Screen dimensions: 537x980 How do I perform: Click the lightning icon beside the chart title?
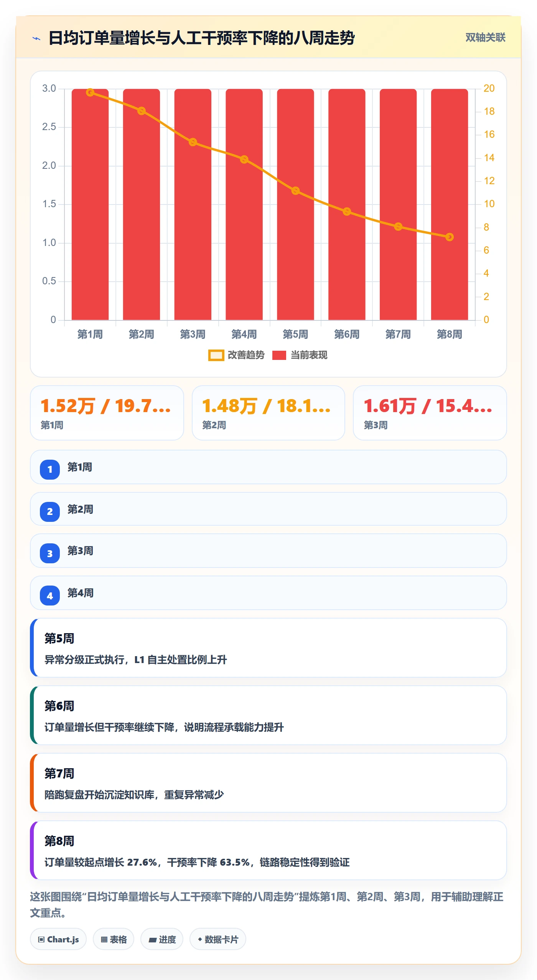pyautogui.click(x=36, y=38)
